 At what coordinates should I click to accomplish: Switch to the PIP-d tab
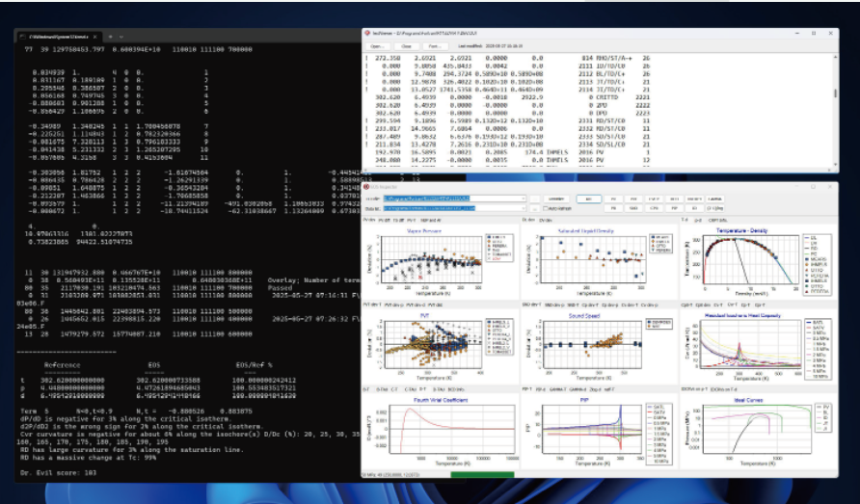[541, 389]
